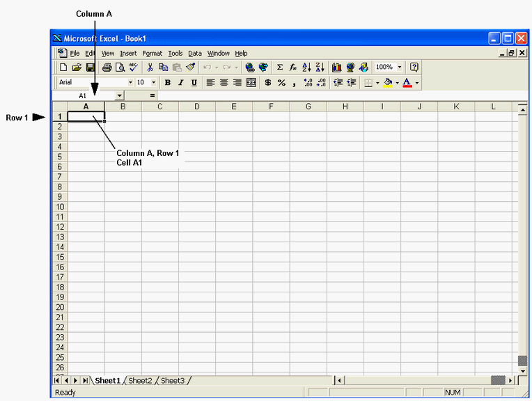Run the Spelling check icon
The image size is (532, 401).
[133, 67]
